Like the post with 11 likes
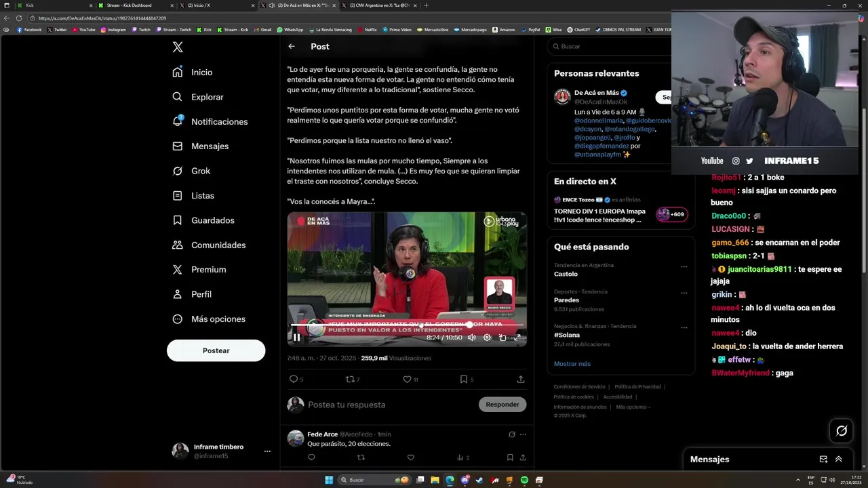Image resolution: width=868 pixels, height=488 pixels. [x=407, y=380]
